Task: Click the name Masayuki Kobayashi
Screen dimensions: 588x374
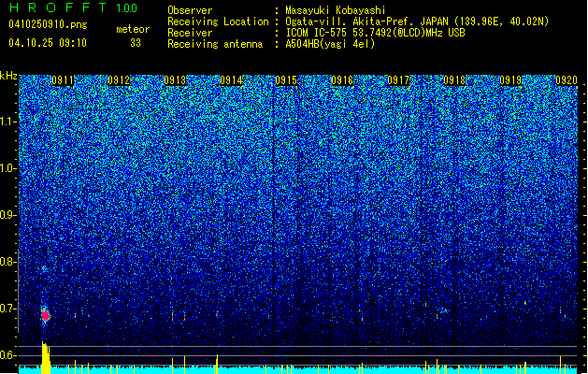Action: pyautogui.click(x=336, y=10)
